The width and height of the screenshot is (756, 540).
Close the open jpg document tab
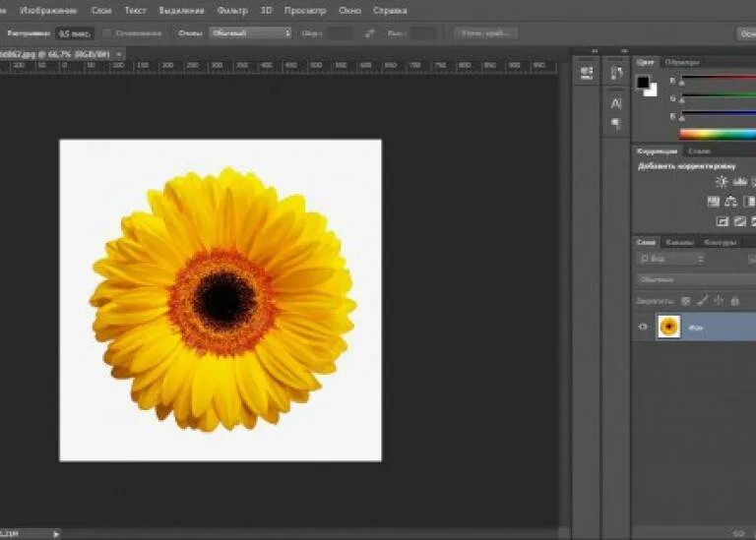119,54
